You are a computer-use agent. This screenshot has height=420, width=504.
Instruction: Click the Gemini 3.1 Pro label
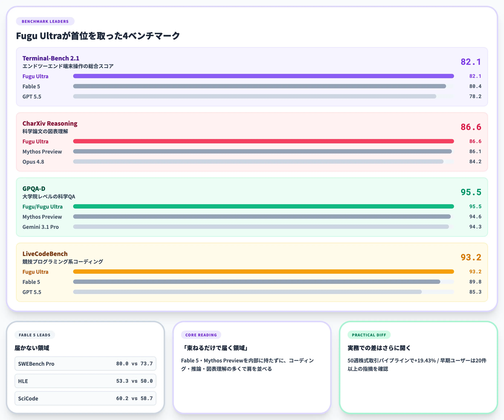pos(41,227)
